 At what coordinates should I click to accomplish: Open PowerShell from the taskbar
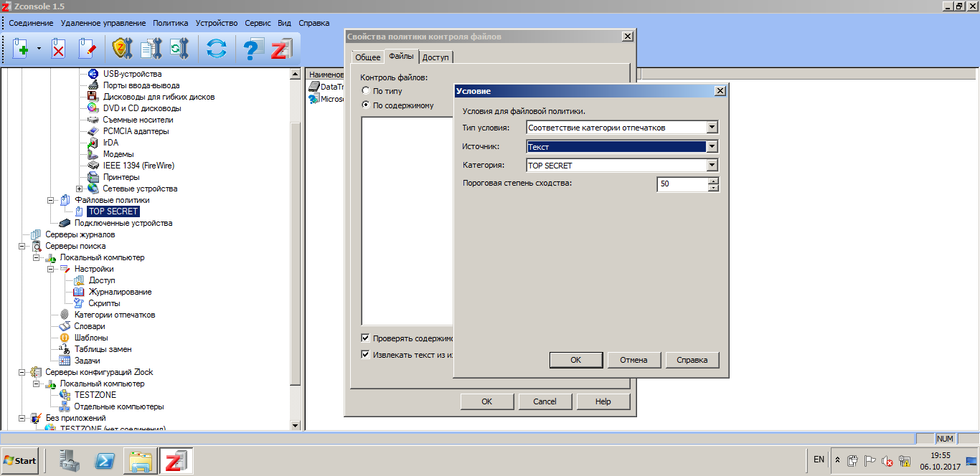[x=106, y=461]
